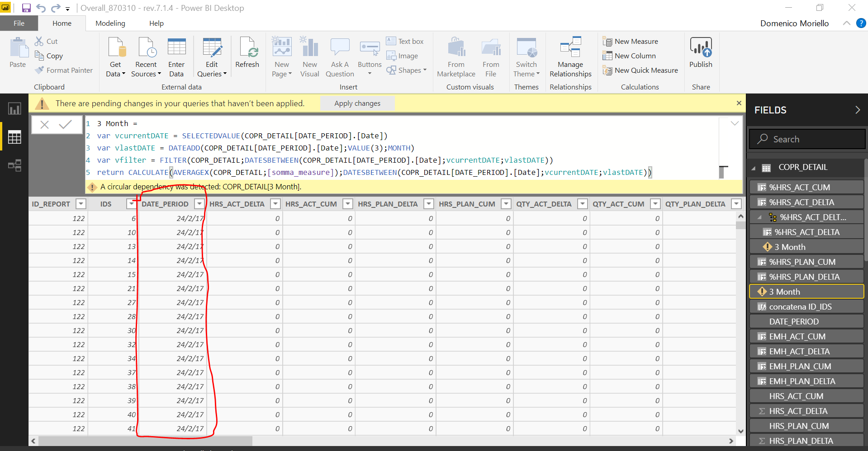This screenshot has height=451, width=868.
Task: Click the Copy button
Action: coord(49,56)
